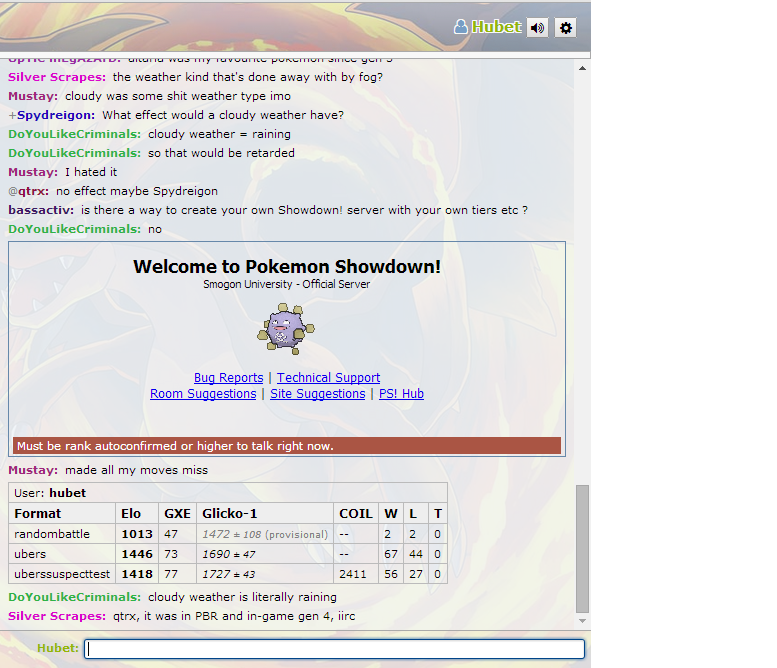Click the Hubet user avatar icon
777x668 pixels.
coord(461,27)
